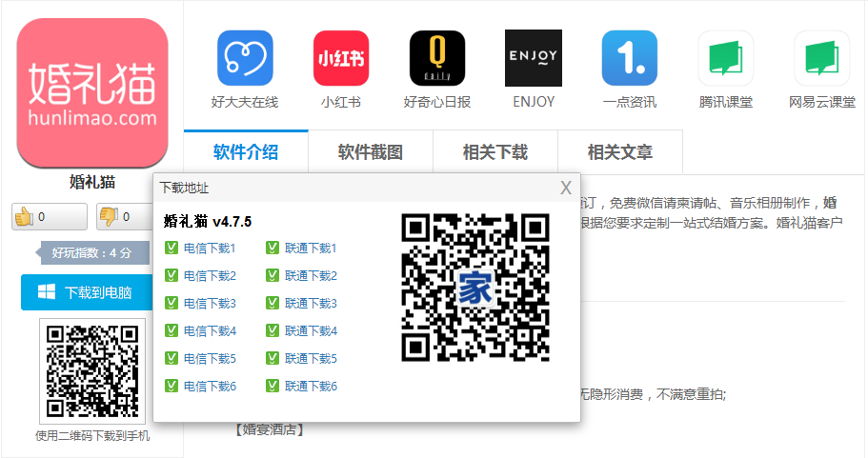Image resolution: width=868 pixels, height=458 pixels.
Task: Open the 好奇心日报 app icon
Action: pyautogui.click(x=437, y=58)
